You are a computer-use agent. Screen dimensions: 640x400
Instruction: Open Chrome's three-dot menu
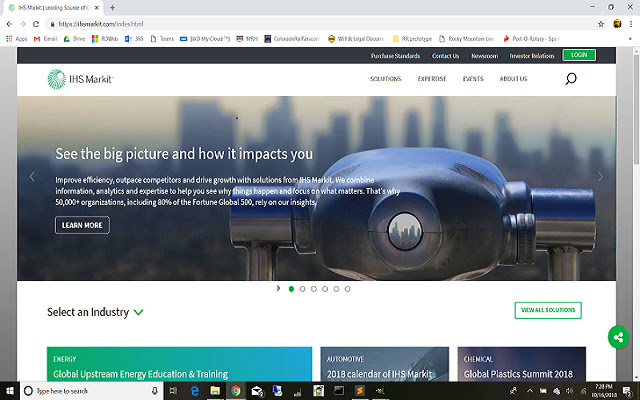pyautogui.click(x=631, y=24)
